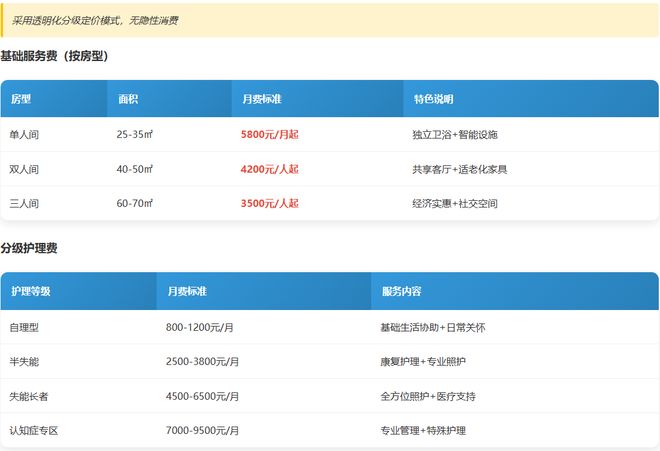Click 基础生活协助+日常关怀 cell

click(433, 328)
